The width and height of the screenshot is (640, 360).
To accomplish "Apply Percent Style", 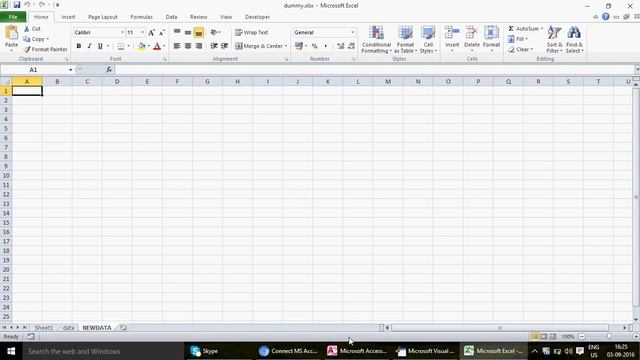I will tap(315, 46).
